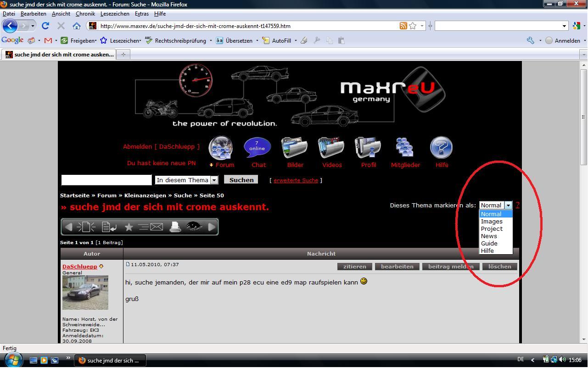The image size is (588, 368).
Task: Open the Videos navigation icon
Action: (331, 148)
